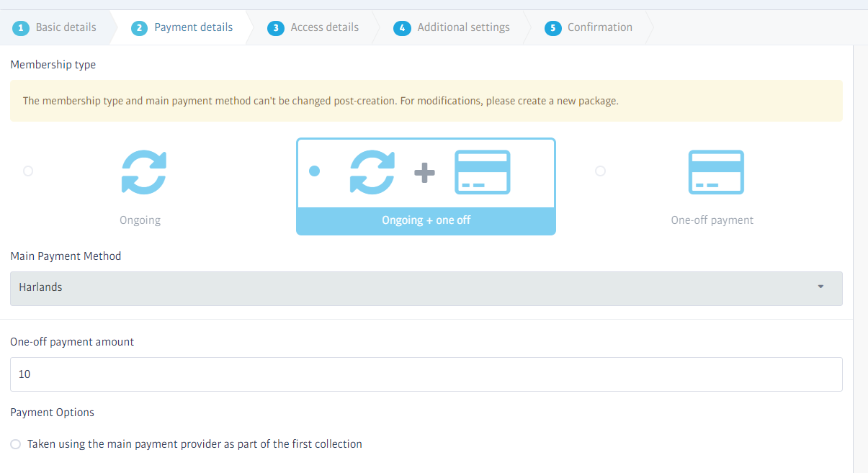
Task: Click the step 1 number badge
Action: [x=22, y=28]
